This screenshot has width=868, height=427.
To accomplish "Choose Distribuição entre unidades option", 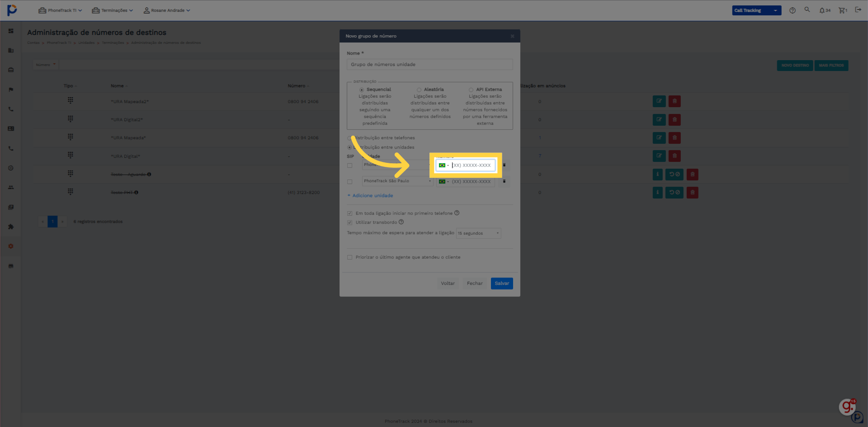I will click(x=349, y=147).
